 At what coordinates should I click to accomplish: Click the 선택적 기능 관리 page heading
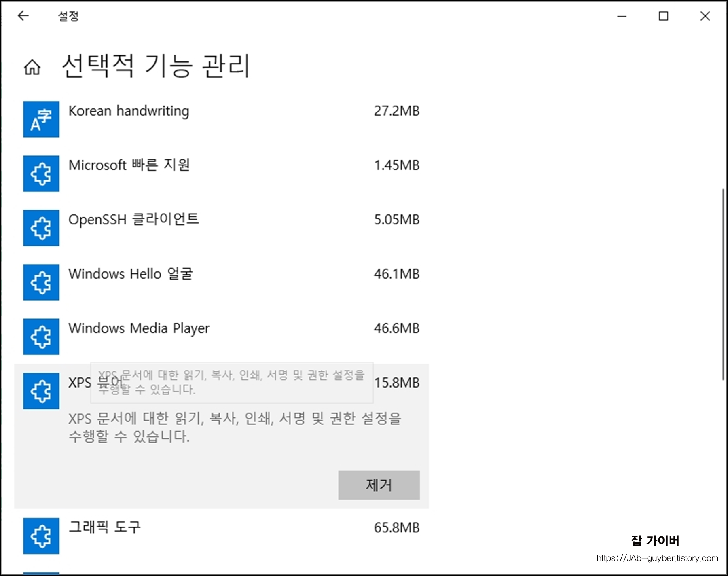[156, 66]
